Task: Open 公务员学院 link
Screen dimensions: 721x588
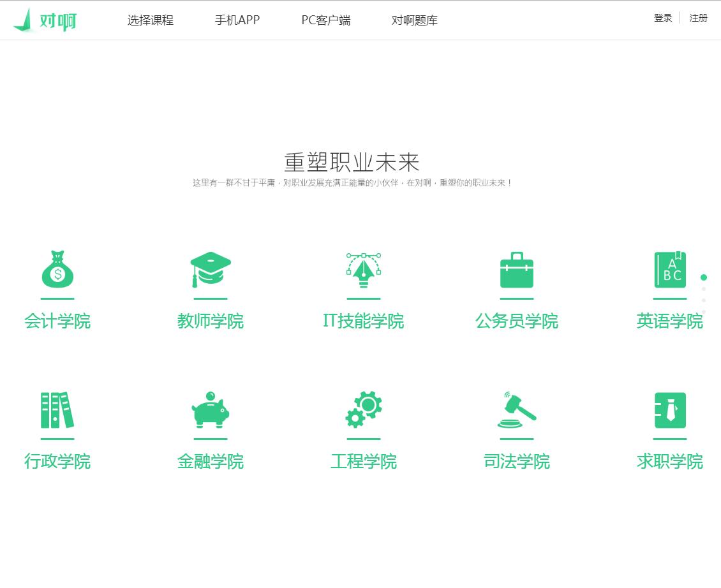Action: click(x=517, y=321)
